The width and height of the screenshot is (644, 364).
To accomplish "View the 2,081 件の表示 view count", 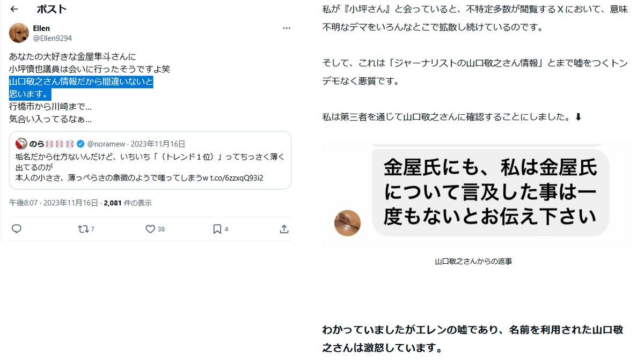I will (128, 203).
